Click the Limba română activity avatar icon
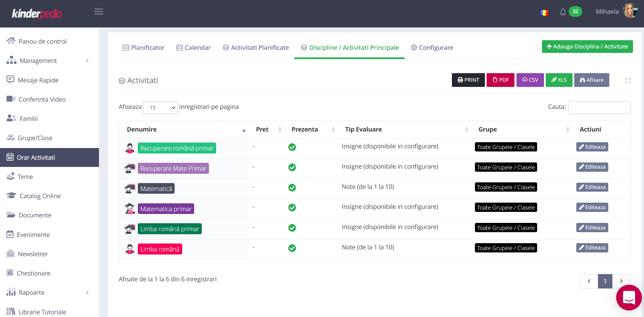The height and width of the screenshot is (317, 644). 130,249
